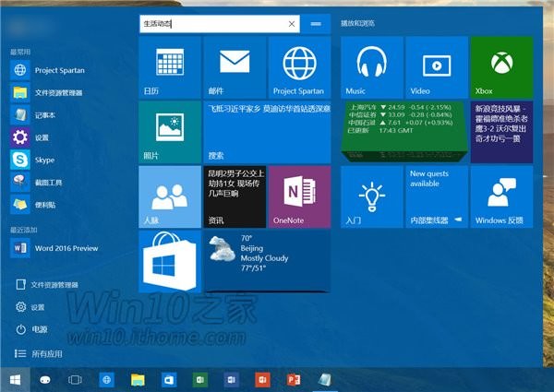Open Task View from the taskbar
The image size is (554, 392).
tap(76, 379)
